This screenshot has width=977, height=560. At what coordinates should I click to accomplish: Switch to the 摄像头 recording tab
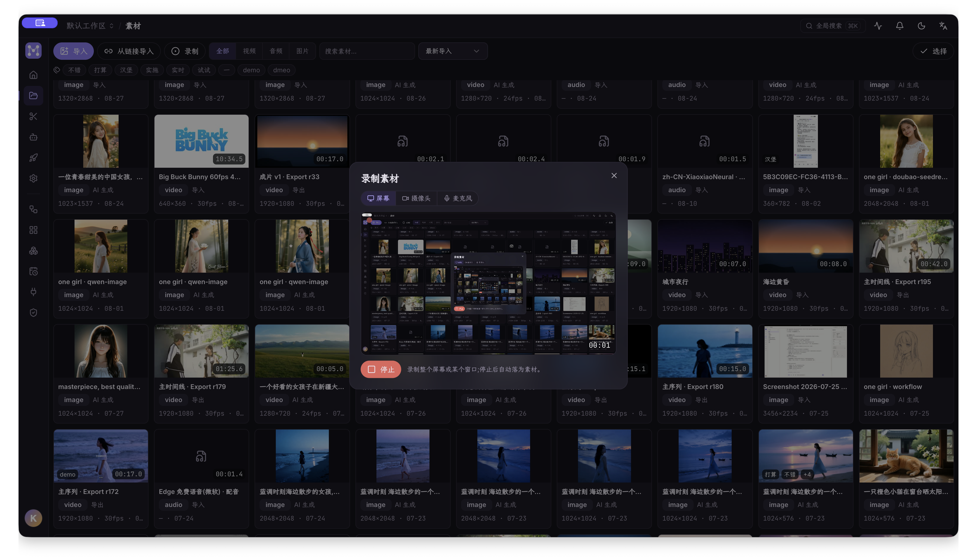[416, 198]
